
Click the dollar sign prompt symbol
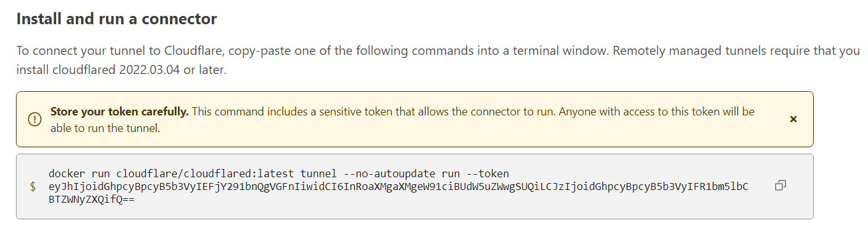33,187
